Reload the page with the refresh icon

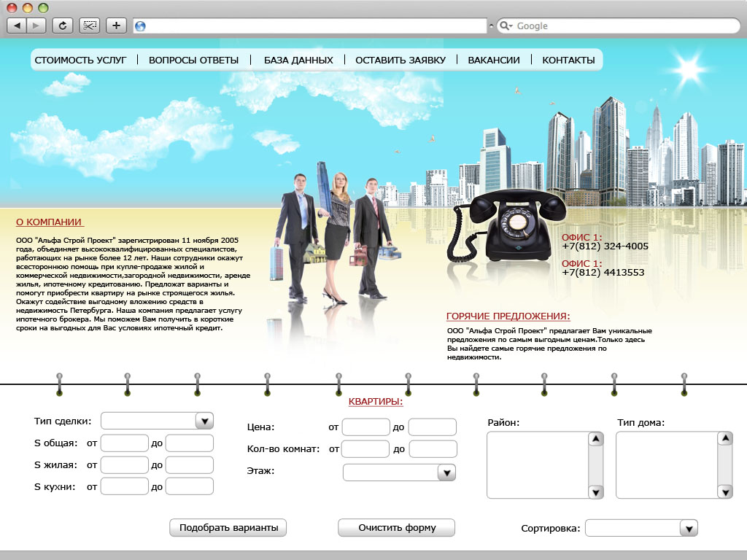click(x=63, y=26)
